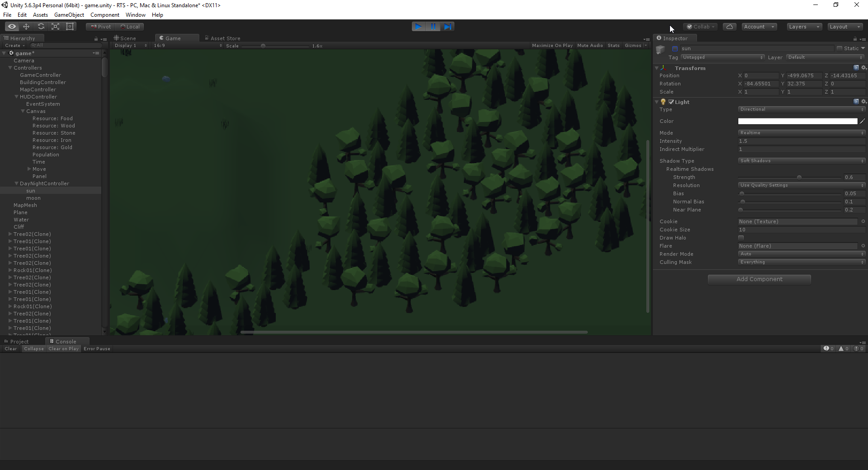Open the Light component gear menu
The height and width of the screenshot is (470, 868).
(x=863, y=102)
